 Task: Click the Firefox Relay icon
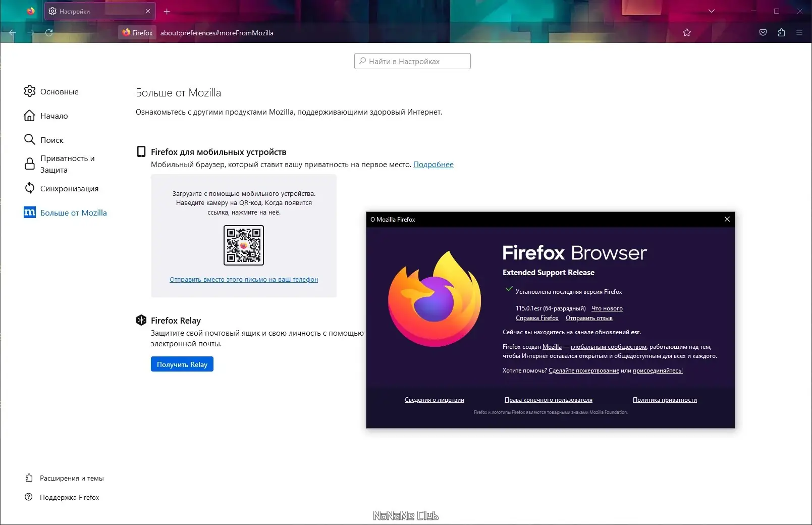tap(141, 320)
